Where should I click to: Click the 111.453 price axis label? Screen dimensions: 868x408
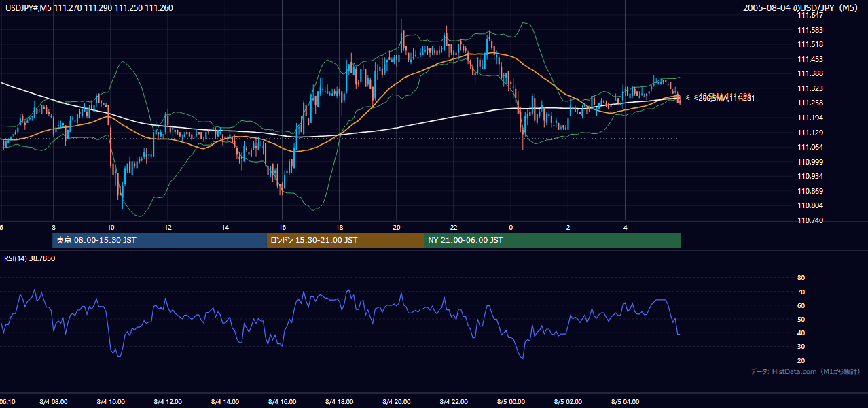point(810,59)
